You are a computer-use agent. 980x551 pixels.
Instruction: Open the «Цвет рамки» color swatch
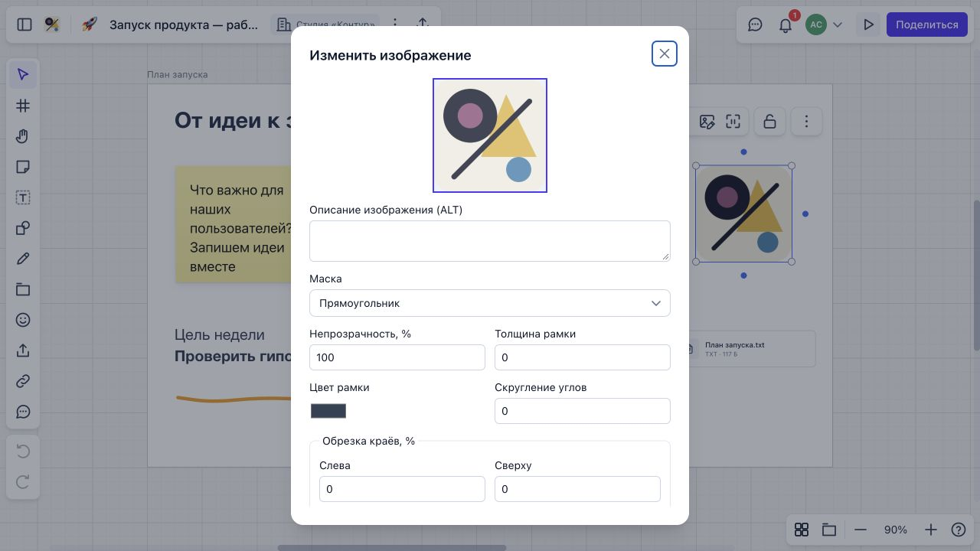pos(328,411)
